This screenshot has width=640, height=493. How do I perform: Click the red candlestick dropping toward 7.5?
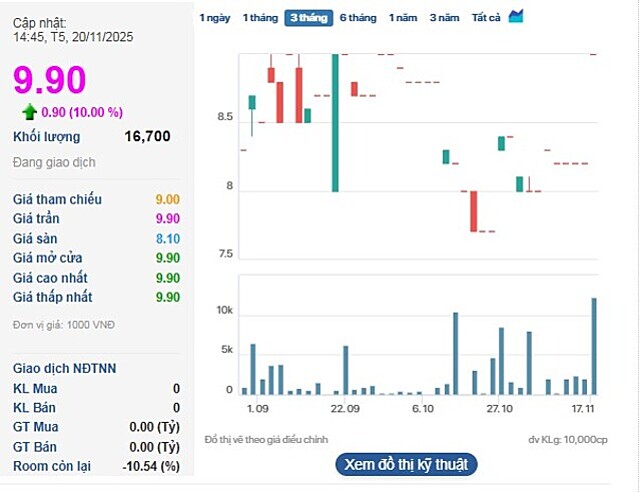tap(474, 210)
